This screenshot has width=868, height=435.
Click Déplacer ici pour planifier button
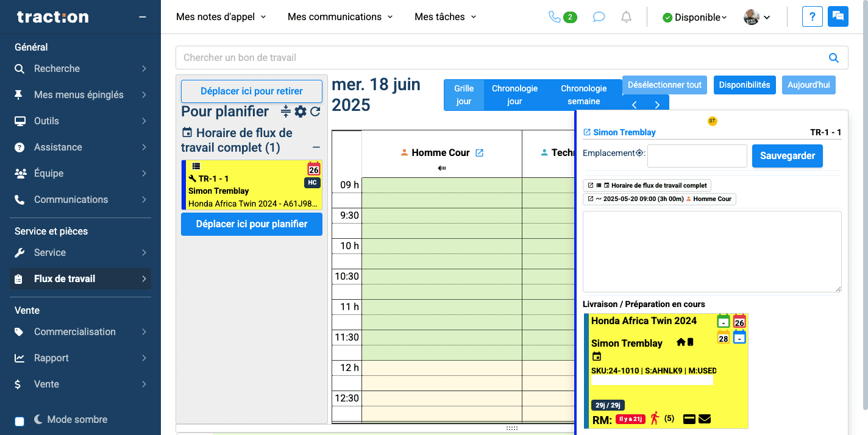coord(252,224)
